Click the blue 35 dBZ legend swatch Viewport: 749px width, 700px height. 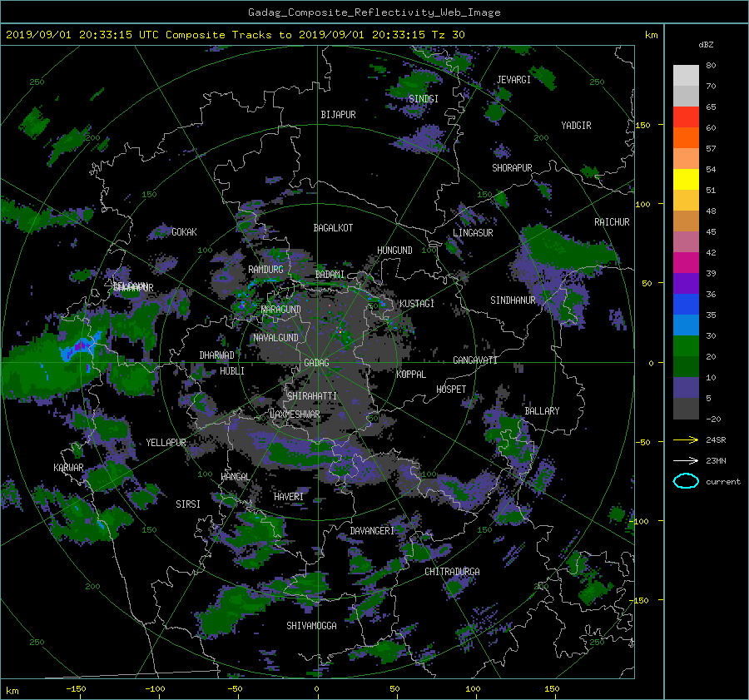(x=686, y=305)
